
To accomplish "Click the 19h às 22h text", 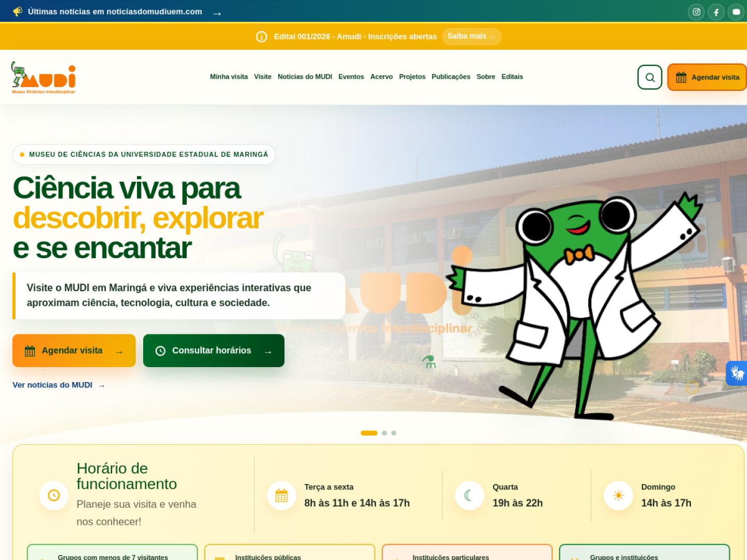I will pyautogui.click(x=518, y=503).
